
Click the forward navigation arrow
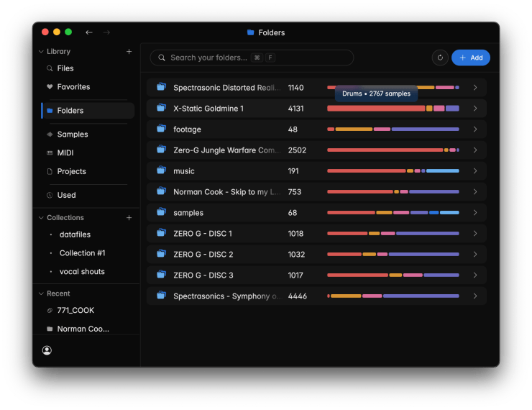(x=106, y=32)
